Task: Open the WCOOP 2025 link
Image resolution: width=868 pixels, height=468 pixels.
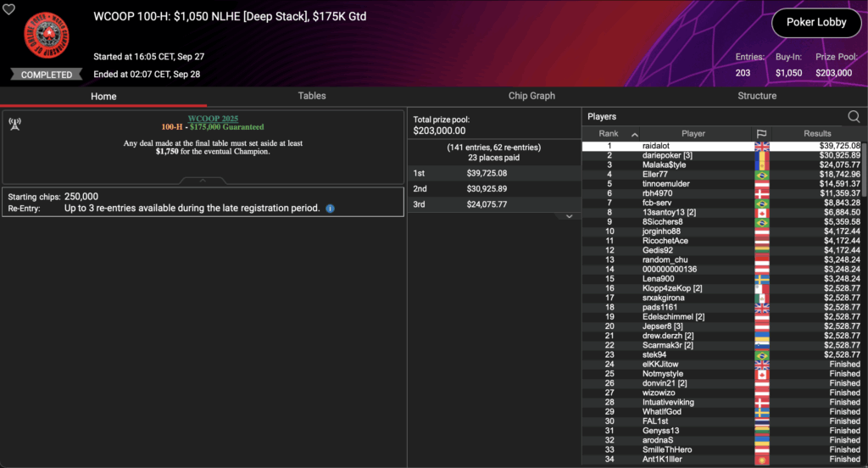Action: [213, 119]
